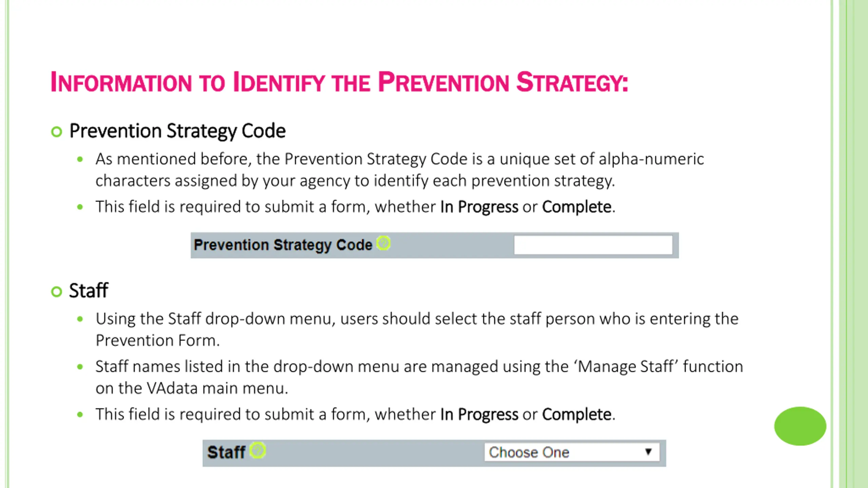Screen dimensions: 868x488
Task: Click the green ring bullet before Staff heading
Action: 57,291
